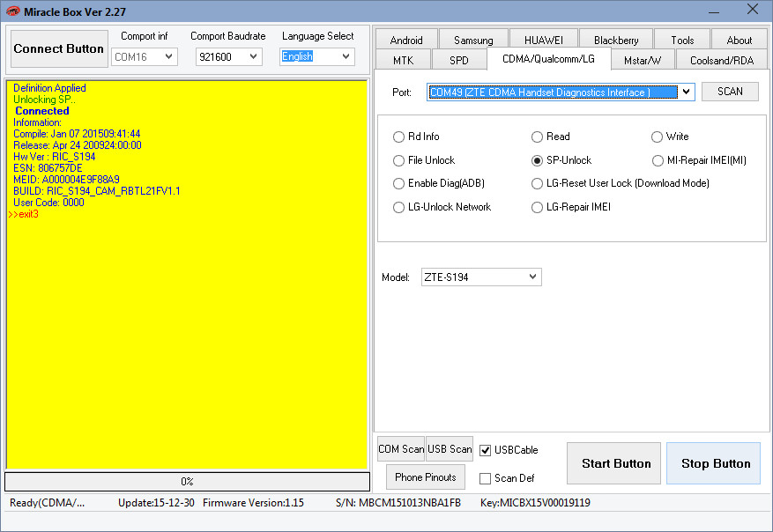773x532 pixels.
Task: Open Phone Pinouts
Action: [426, 477]
